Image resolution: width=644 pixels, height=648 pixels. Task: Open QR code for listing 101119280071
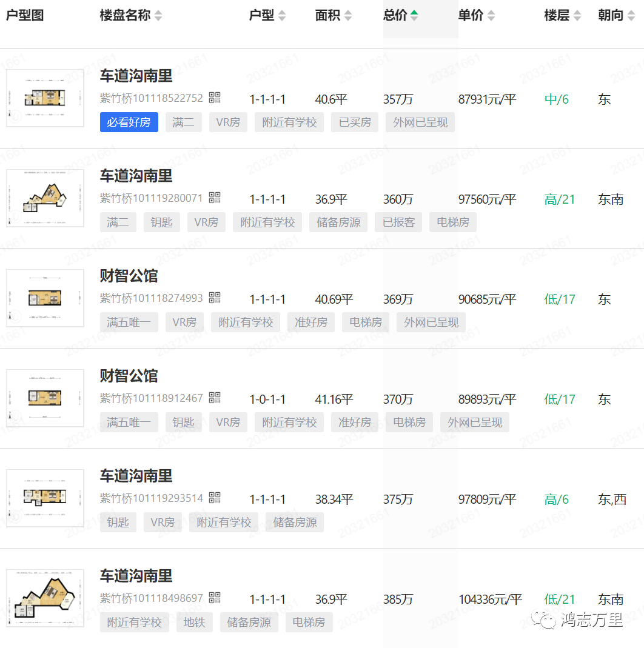215,198
